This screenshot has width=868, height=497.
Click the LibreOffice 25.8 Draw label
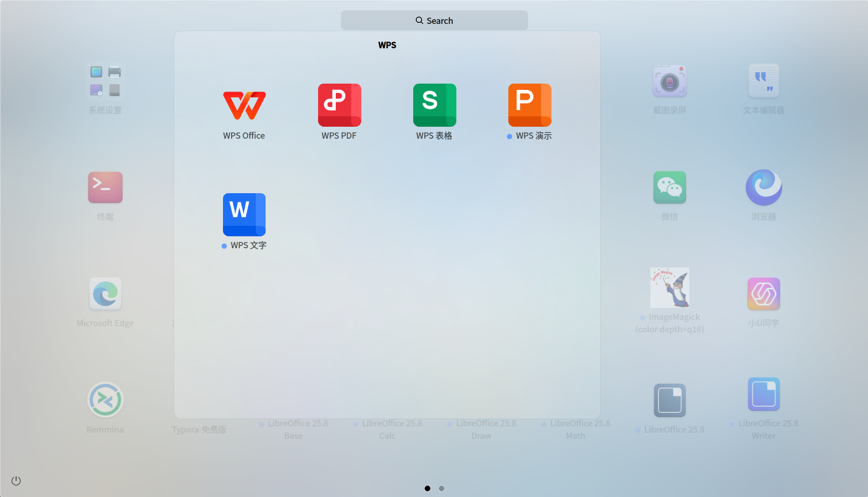(482, 429)
